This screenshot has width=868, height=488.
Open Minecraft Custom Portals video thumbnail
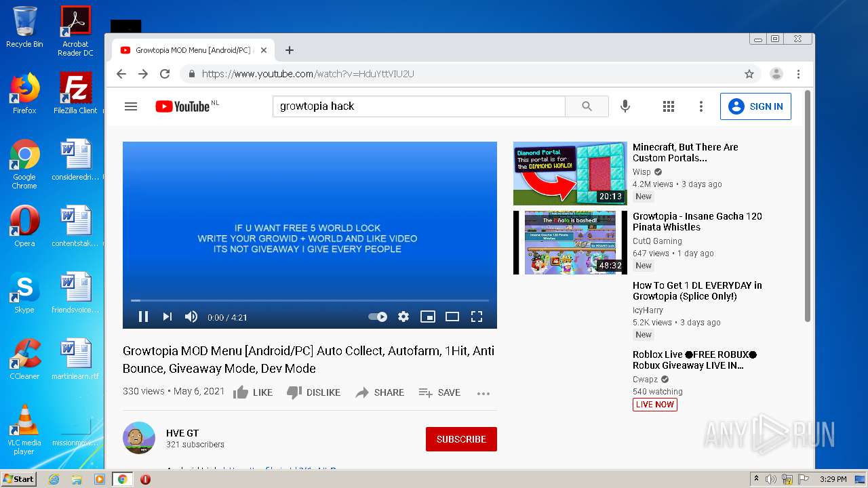coord(570,174)
